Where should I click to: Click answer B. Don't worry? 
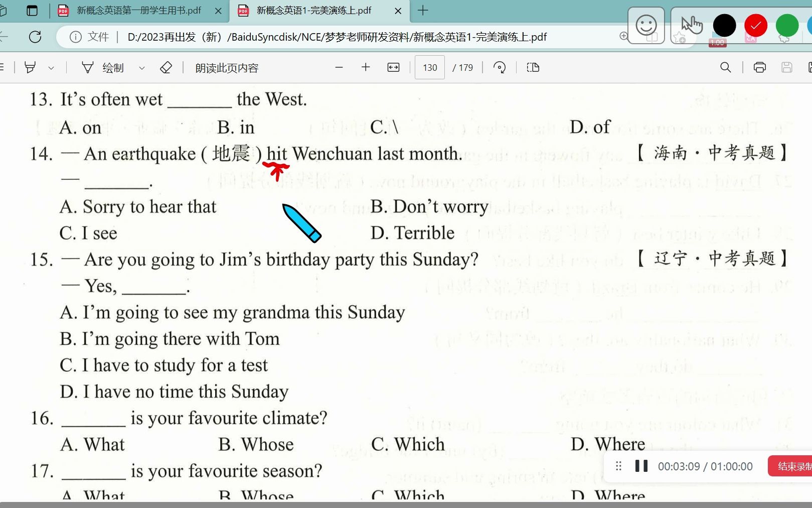[x=429, y=206]
